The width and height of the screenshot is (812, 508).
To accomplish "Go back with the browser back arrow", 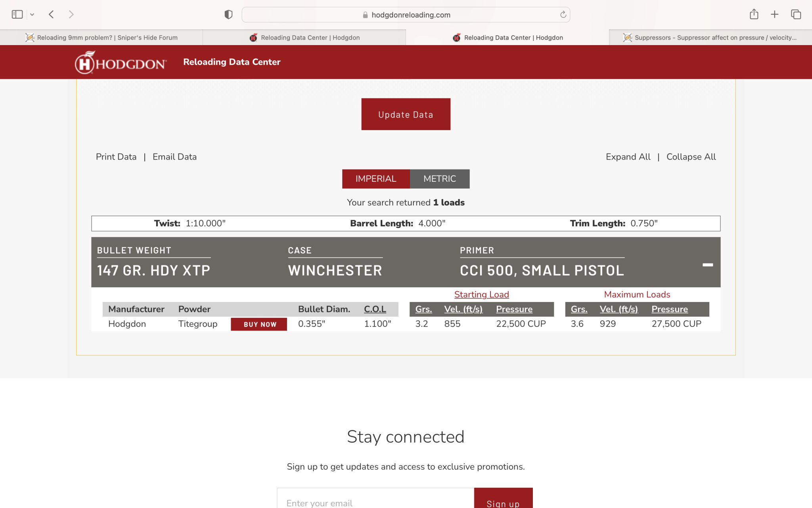I will (x=51, y=15).
